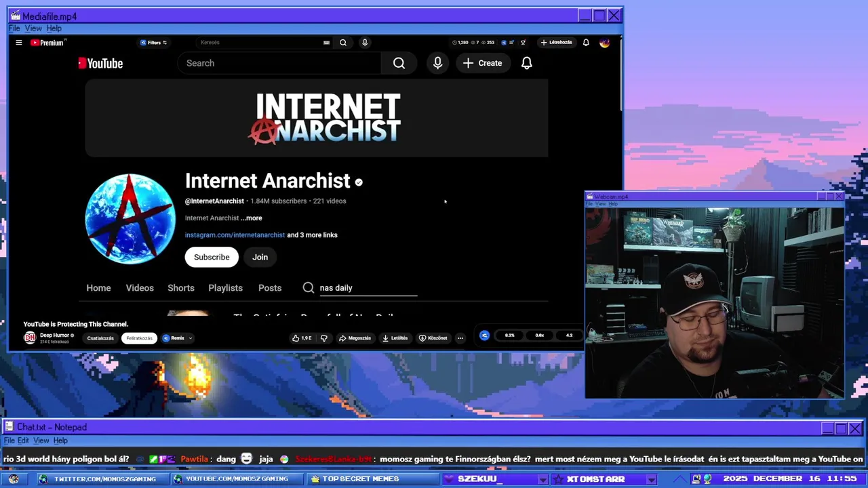Open small notifications bell beside Létrehozás
This screenshot has width=868, height=488.
coord(586,43)
